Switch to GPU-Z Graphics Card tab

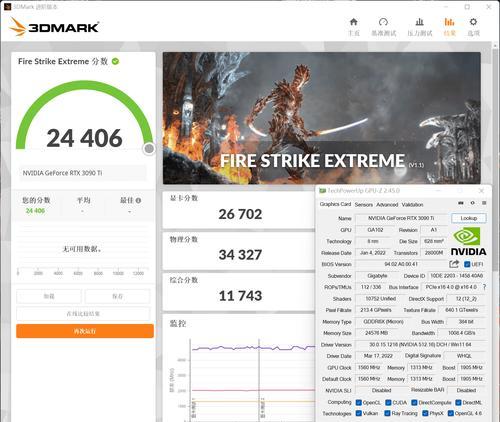tap(335, 204)
